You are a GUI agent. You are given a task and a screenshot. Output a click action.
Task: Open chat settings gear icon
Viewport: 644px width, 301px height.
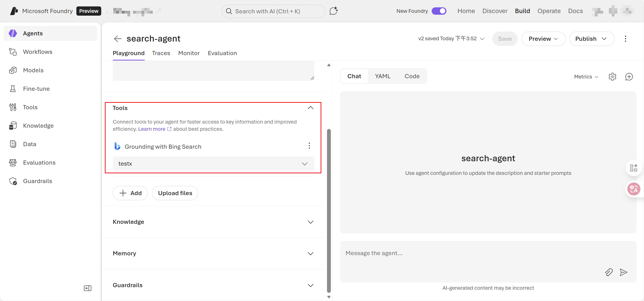[612, 77]
